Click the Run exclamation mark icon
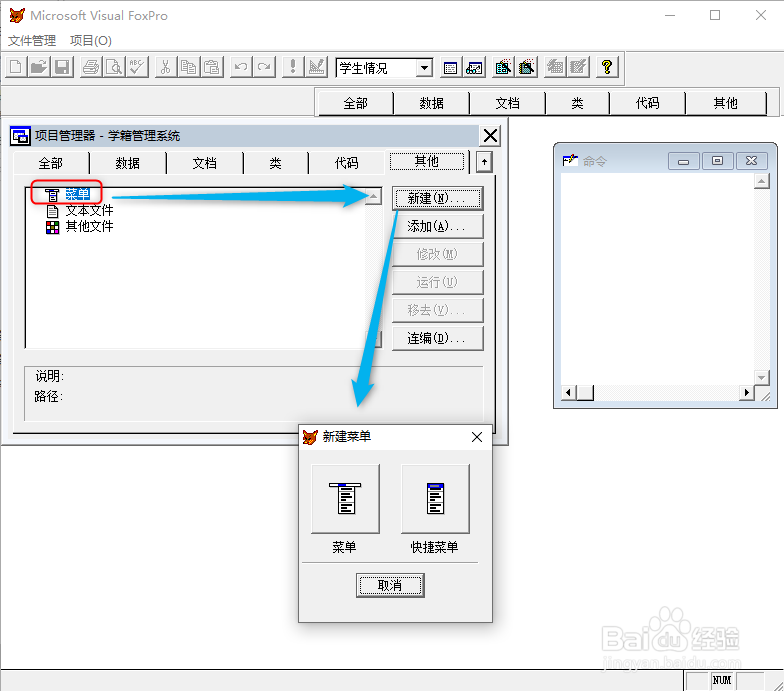The height and width of the screenshot is (691, 784). tap(293, 67)
